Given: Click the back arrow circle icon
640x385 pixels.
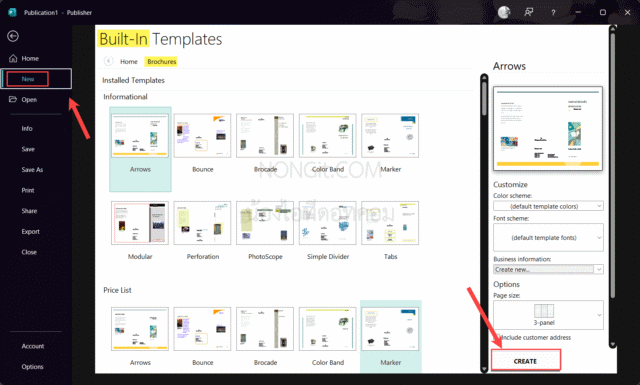Looking at the screenshot, I should click(13, 36).
